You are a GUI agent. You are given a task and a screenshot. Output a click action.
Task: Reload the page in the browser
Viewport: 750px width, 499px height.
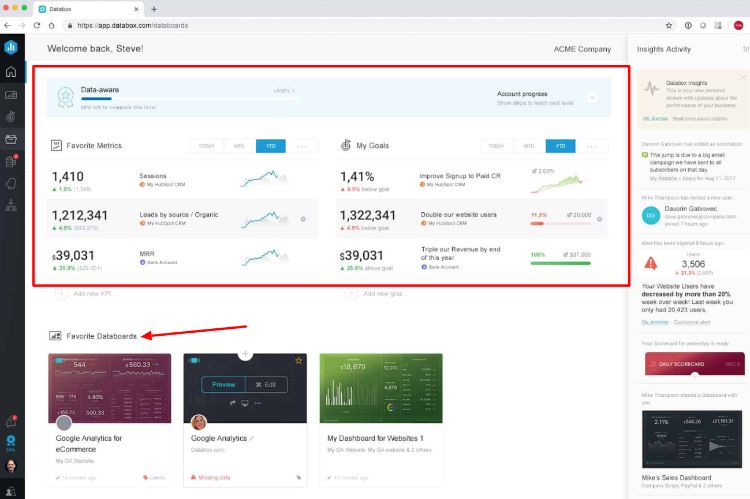[37, 25]
